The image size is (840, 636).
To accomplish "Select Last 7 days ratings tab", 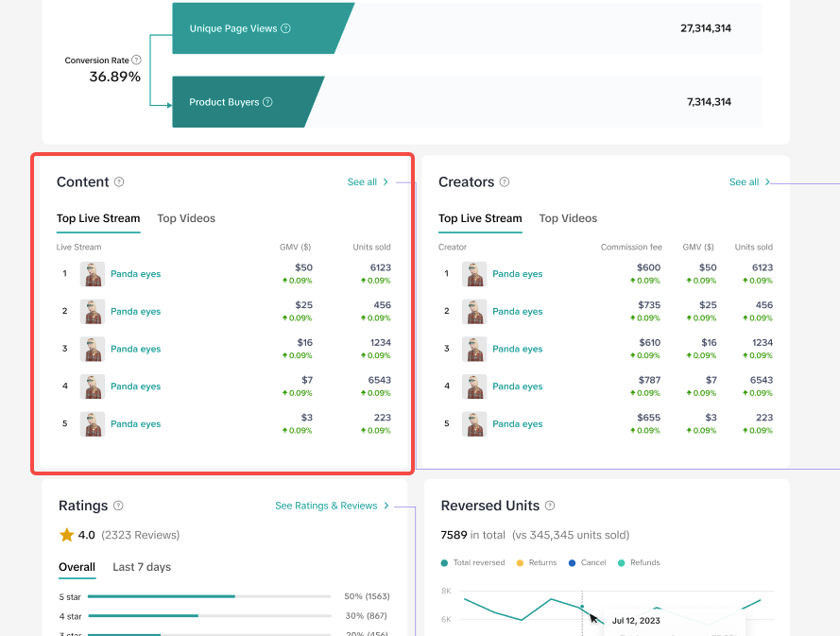I will coord(142,567).
